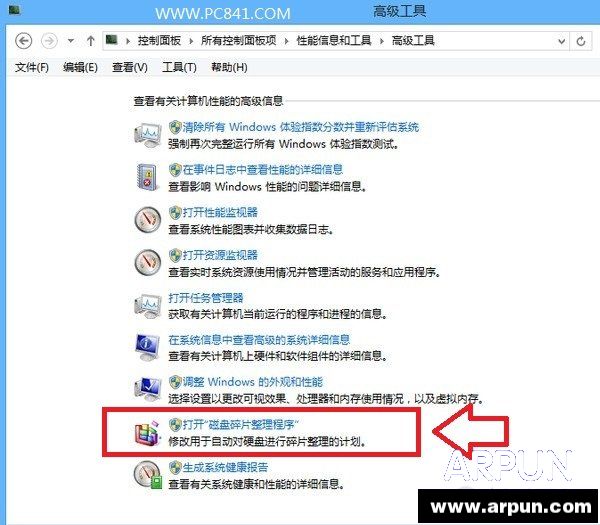Click the UAC shield next to 在事件日志中查看
Image resolution: width=600 pixels, height=525 pixels.
coord(175,170)
